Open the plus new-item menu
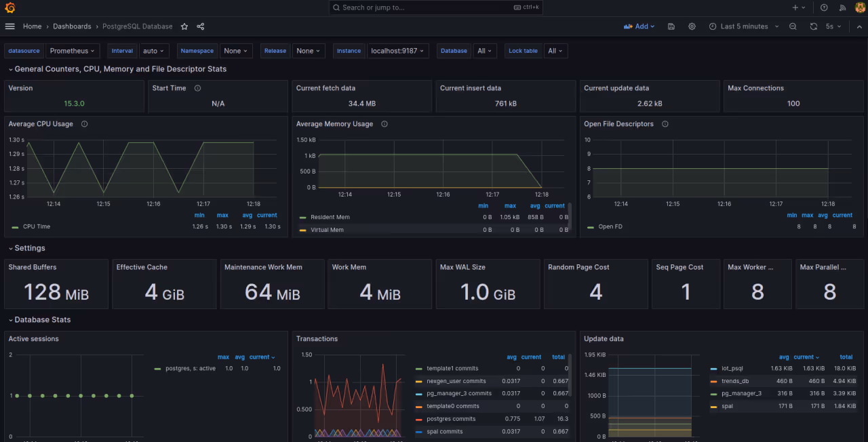This screenshot has width=868, height=442. click(799, 7)
